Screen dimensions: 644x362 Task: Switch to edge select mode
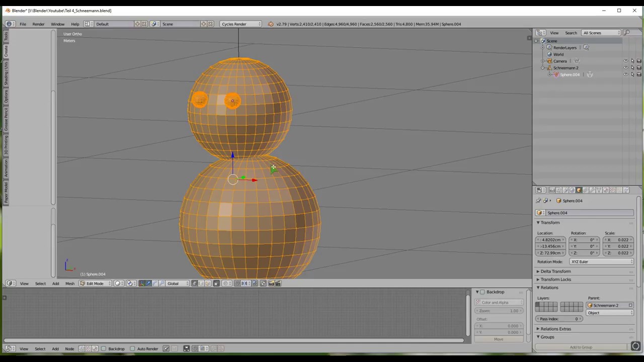coord(201,284)
